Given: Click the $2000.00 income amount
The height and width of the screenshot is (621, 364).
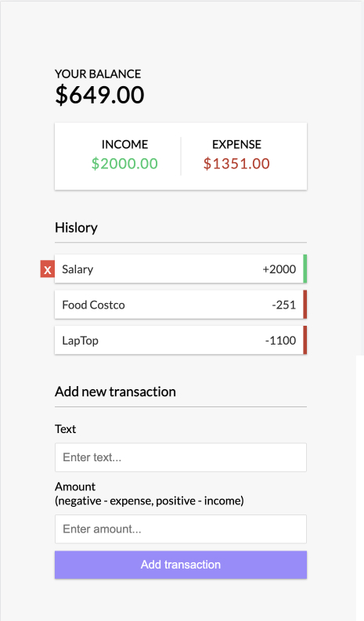Looking at the screenshot, I should [124, 164].
